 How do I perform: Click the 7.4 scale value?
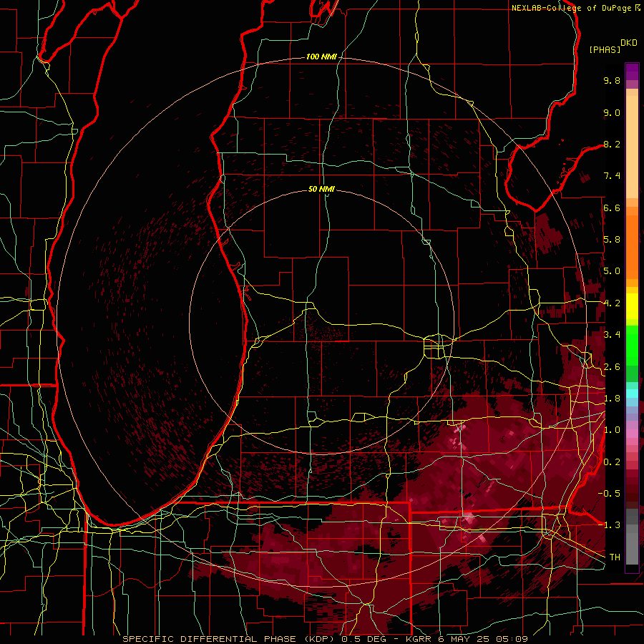coord(612,176)
